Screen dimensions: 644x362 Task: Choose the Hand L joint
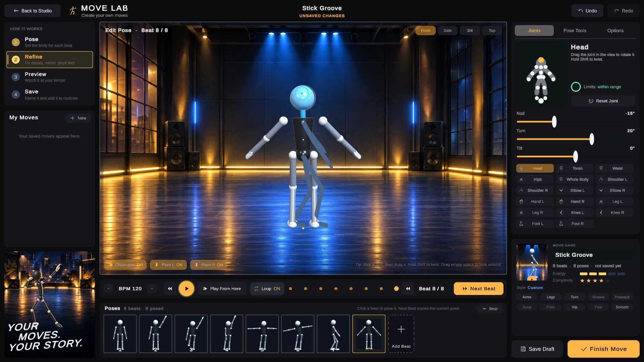535,201
